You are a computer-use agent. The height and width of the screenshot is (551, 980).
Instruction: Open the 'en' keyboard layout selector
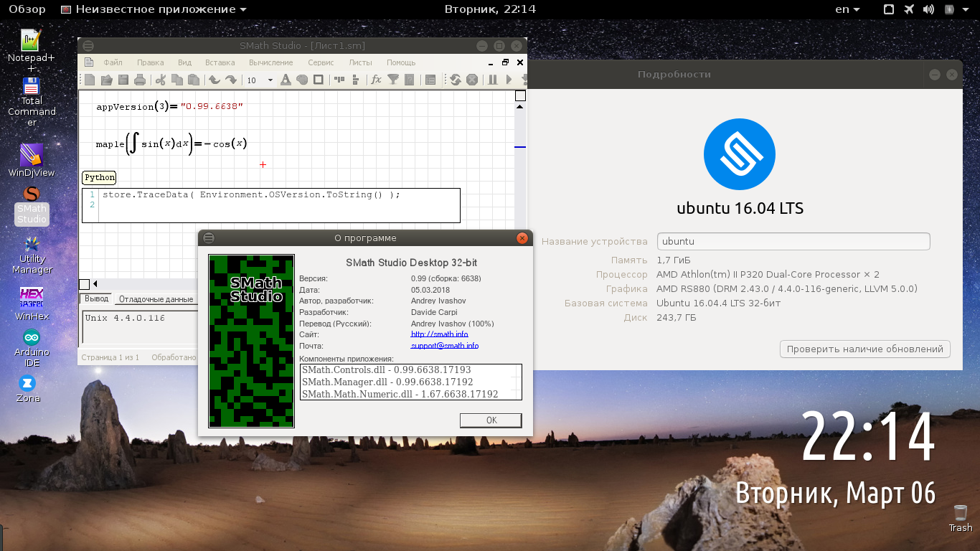pyautogui.click(x=848, y=9)
